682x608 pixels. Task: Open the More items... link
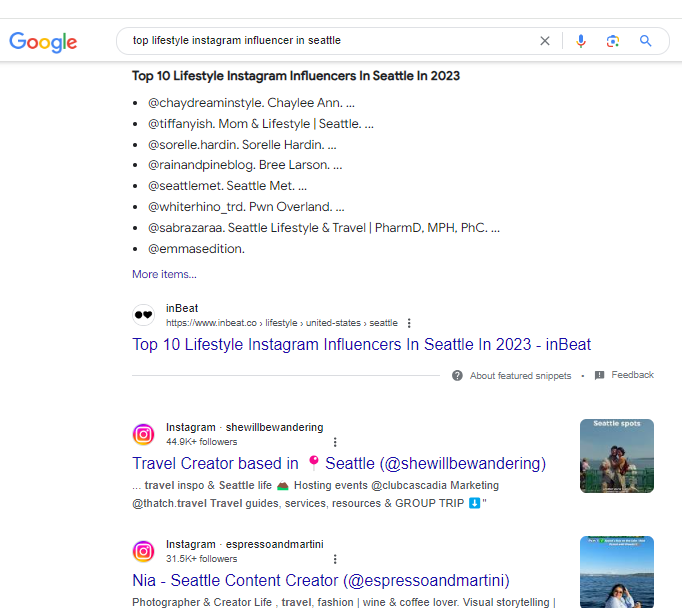point(164,274)
